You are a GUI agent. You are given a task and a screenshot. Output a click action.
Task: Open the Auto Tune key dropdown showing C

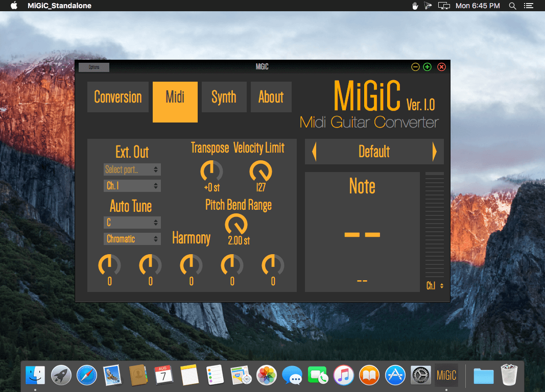[132, 222]
